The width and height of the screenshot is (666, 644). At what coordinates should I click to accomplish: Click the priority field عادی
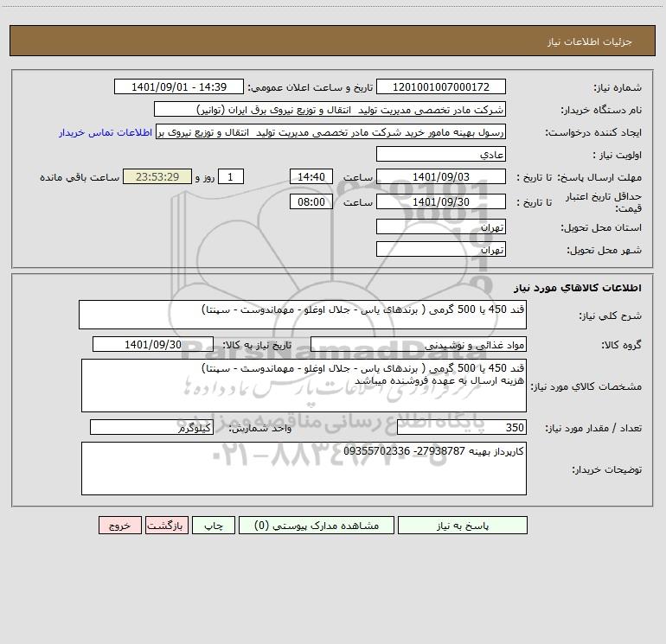(x=441, y=155)
